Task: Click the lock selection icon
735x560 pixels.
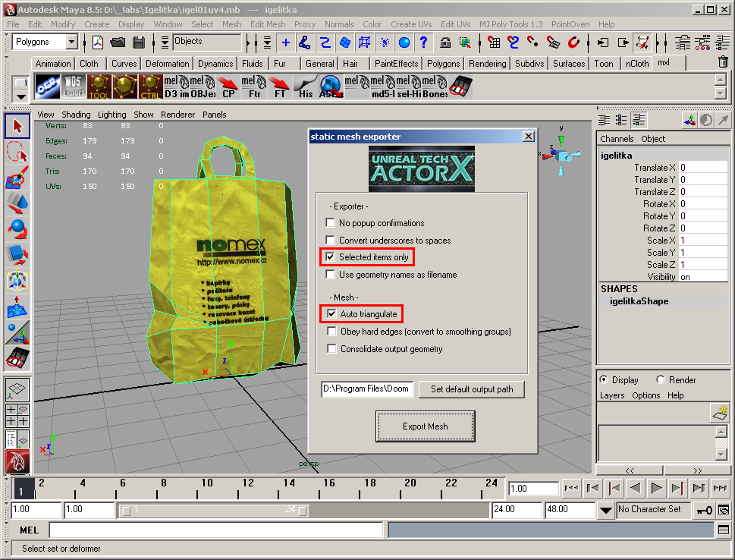Action: tap(444, 42)
